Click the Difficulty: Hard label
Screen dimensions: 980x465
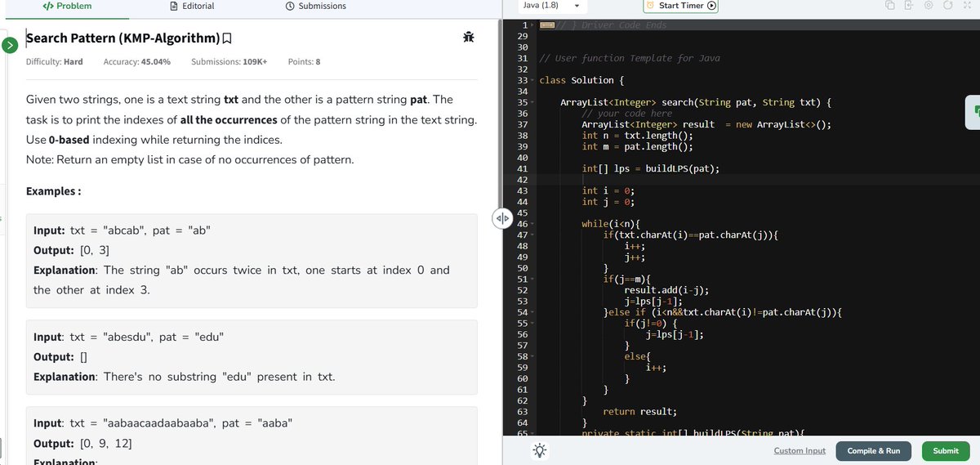coord(55,62)
